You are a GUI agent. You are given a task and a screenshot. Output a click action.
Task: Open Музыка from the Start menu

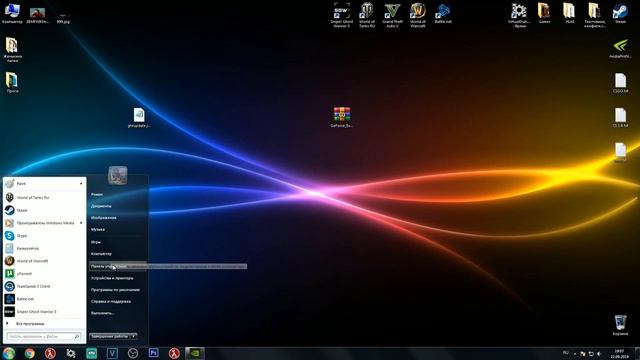[x=98, y=230]
